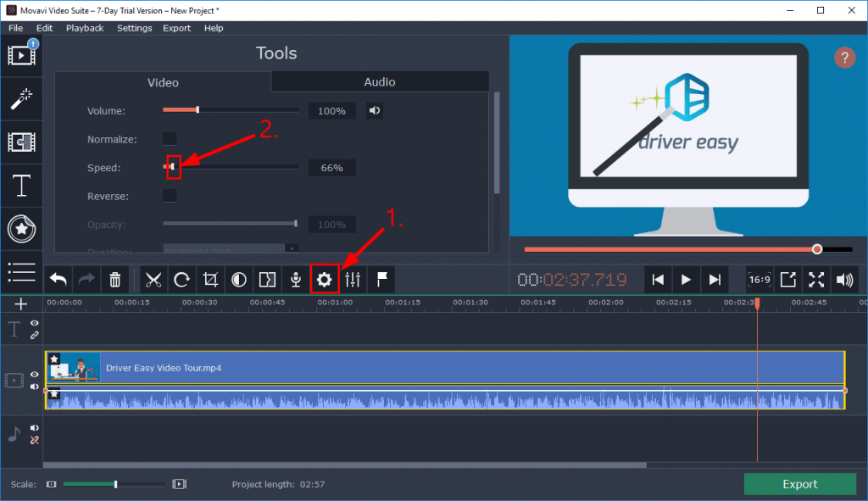Skip to next frame or clip

point(715,280)
